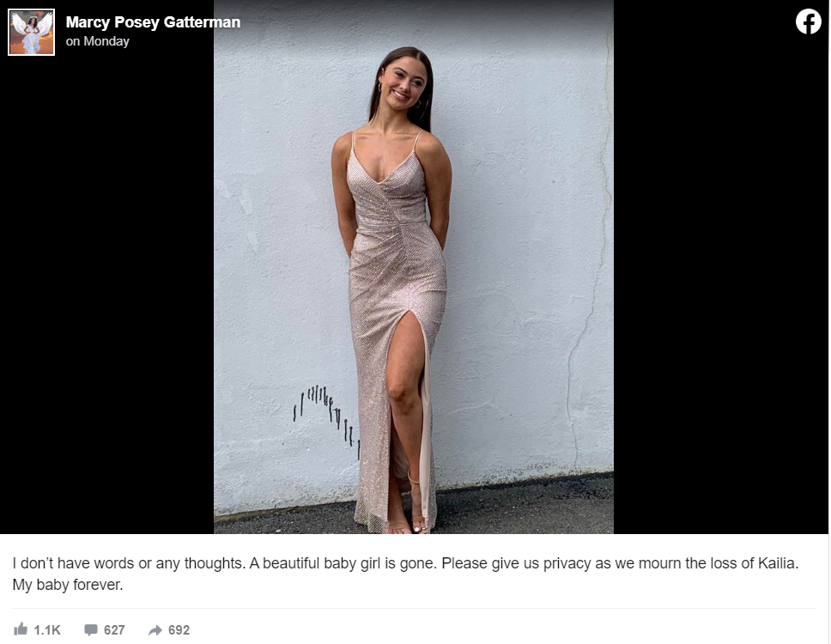
Task: Click the thumbs-up like icon
Action: pyautogui.click(x=21, y=629)
